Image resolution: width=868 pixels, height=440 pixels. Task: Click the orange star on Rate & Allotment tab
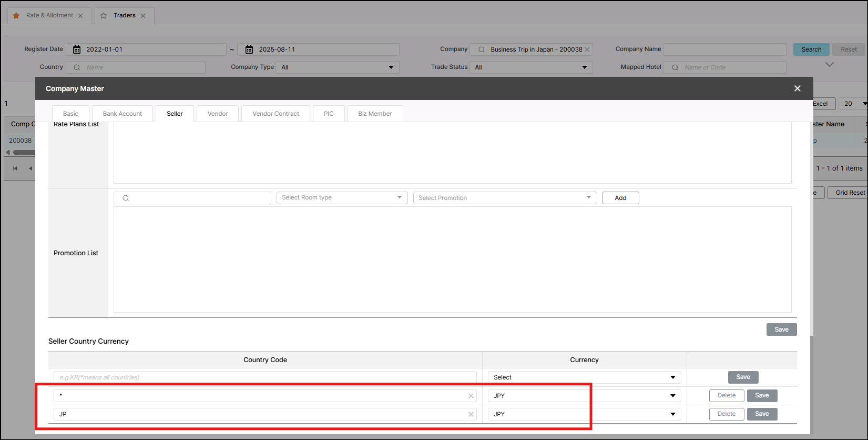click(16, 16)
